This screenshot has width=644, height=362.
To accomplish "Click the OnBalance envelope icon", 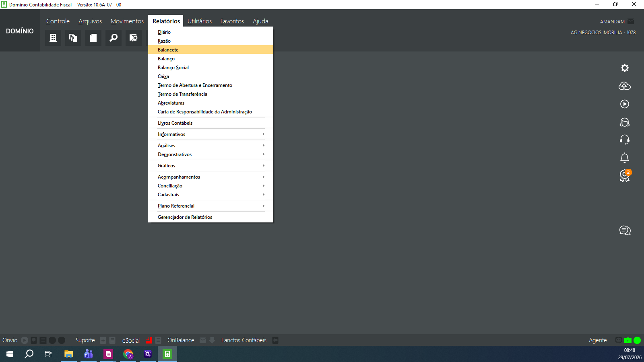I will coord(203,340).
